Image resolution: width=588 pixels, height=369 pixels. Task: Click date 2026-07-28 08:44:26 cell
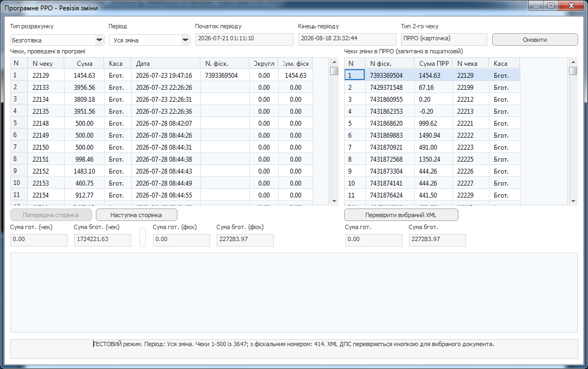pyautogui.click(x=166, y=136)
